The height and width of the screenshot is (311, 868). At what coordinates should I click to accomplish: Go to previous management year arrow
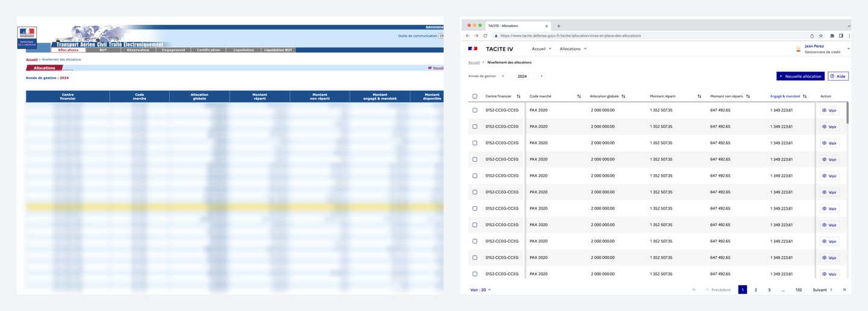[505, 76]
